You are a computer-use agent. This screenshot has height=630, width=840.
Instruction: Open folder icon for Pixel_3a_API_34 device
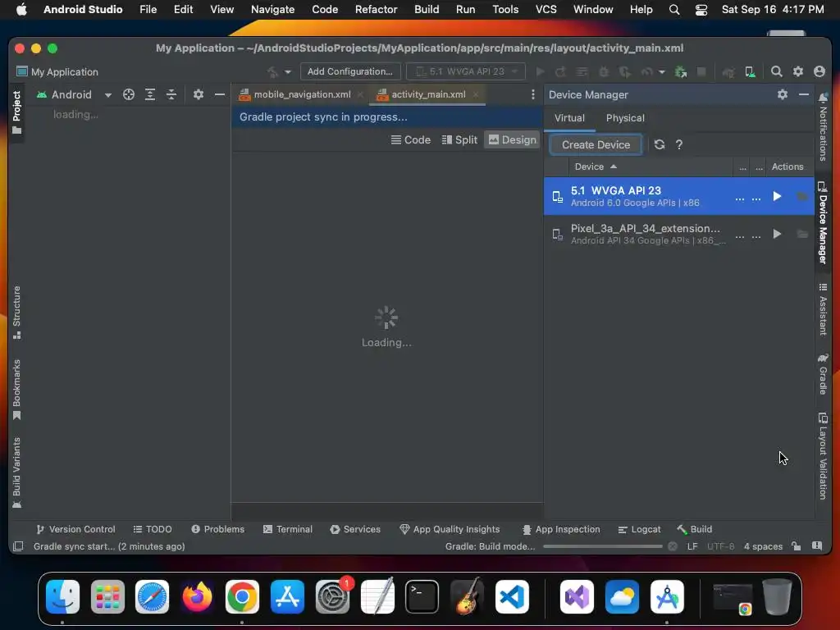pyautogui.click(x=802, y=234)
